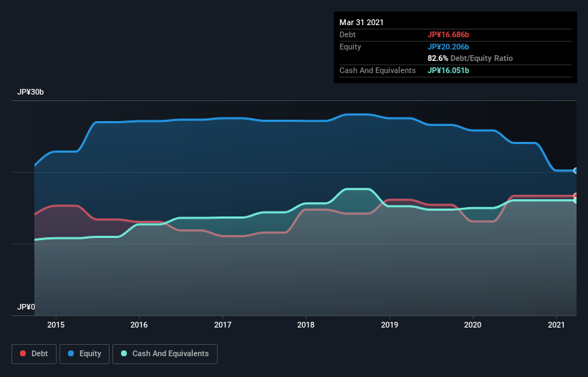Click the 2020 axis label
588x377 pixels.
coord(473,325)
